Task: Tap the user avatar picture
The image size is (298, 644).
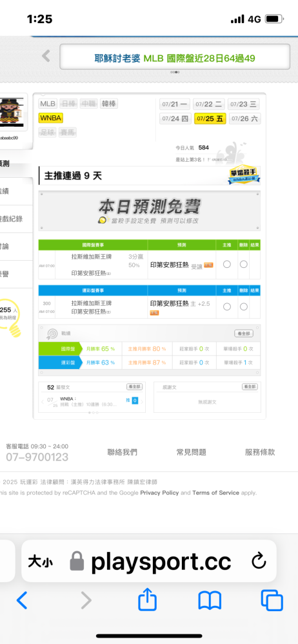Action: [14, 111]
